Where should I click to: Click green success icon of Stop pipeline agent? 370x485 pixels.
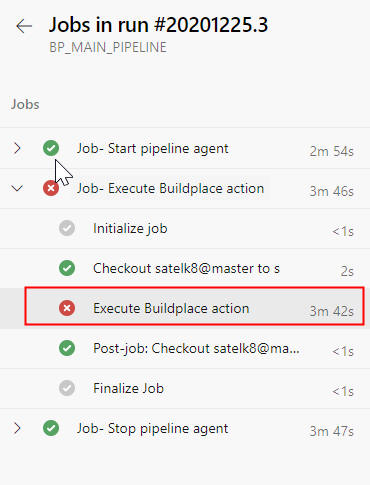pyautogui.click(x=51, y=428)
